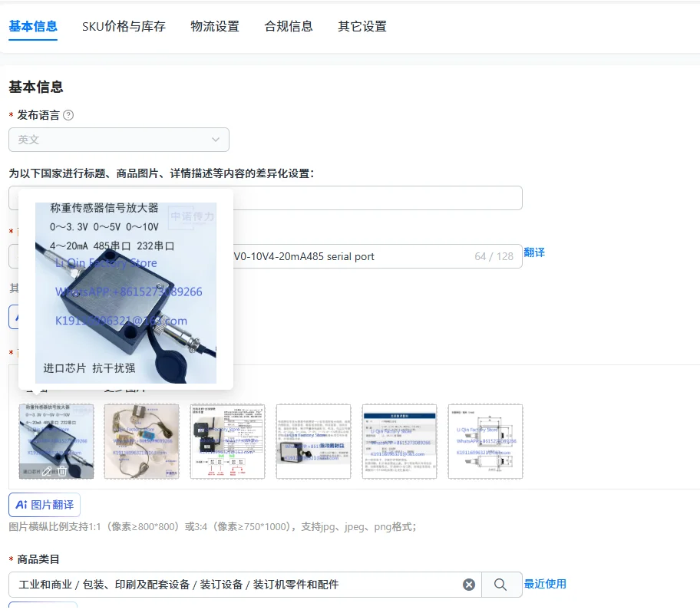
Task: Click the trash delete icon on the first product thumbnail
Action: [x=62, y=471]
